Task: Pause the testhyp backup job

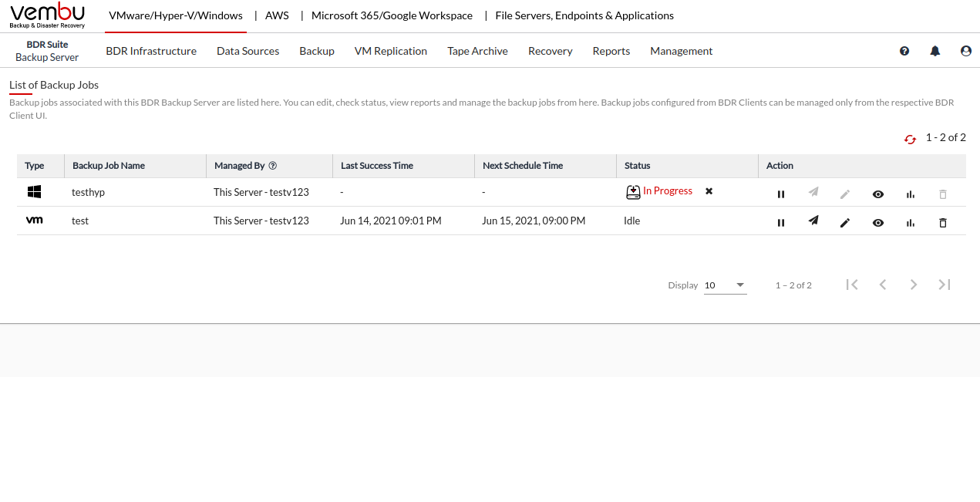Action: [x=781, y=194]
